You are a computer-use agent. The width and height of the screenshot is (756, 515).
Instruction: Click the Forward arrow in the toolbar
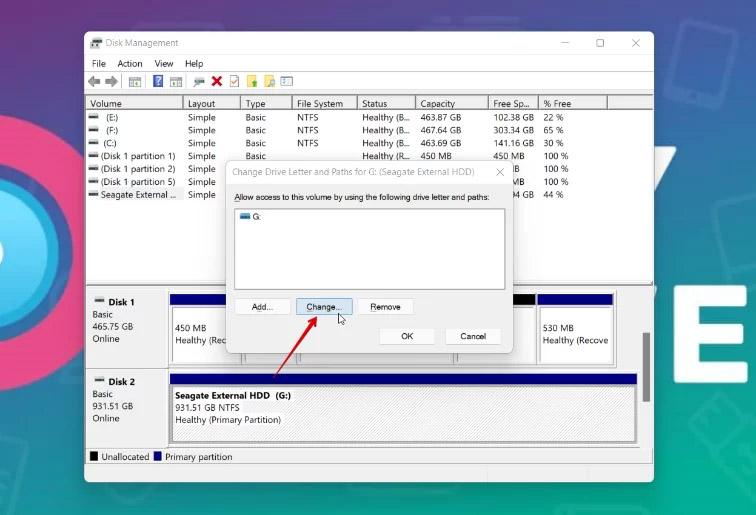pyautogui.click(x=111, y=81)
